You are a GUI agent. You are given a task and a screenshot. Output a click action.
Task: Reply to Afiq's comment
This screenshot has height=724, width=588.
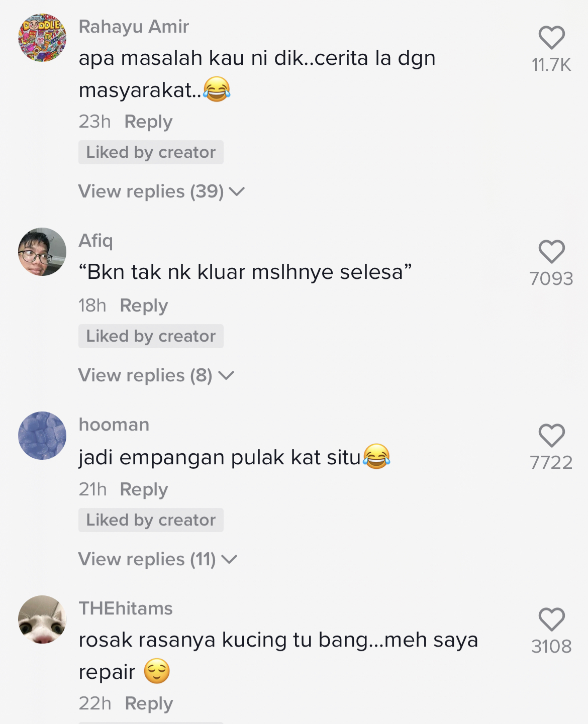point(144,305)
